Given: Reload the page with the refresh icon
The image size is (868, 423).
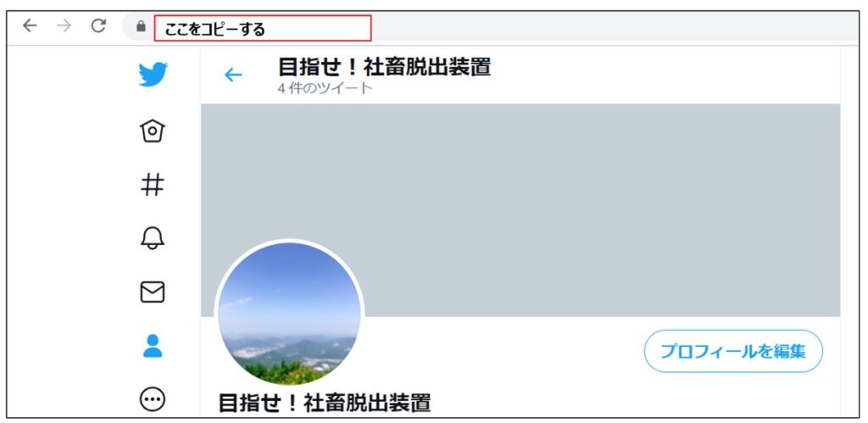Looking at the screenshot, I should 98,25.
